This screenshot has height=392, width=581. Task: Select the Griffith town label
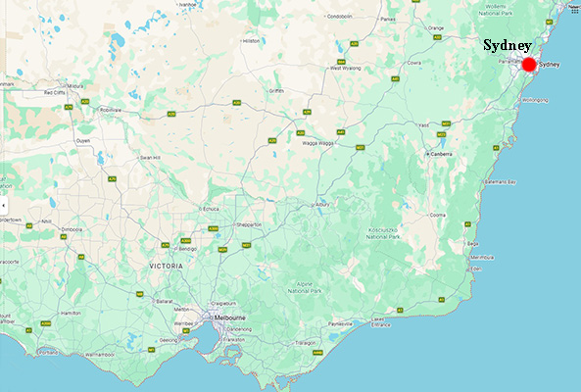(x=276, y=91)
